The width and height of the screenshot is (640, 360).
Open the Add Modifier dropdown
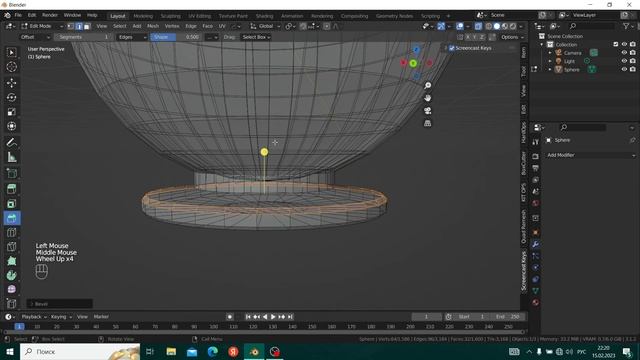[x=591, y=155]
